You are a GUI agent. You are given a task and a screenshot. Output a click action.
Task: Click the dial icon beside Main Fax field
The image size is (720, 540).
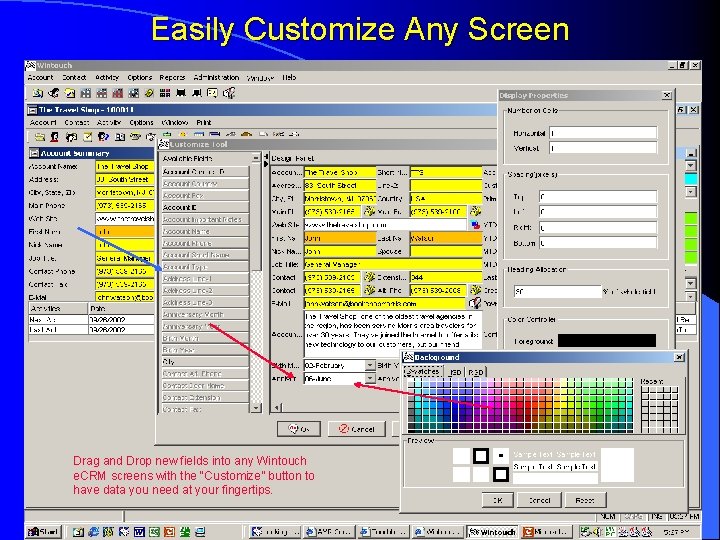point(475,211)
